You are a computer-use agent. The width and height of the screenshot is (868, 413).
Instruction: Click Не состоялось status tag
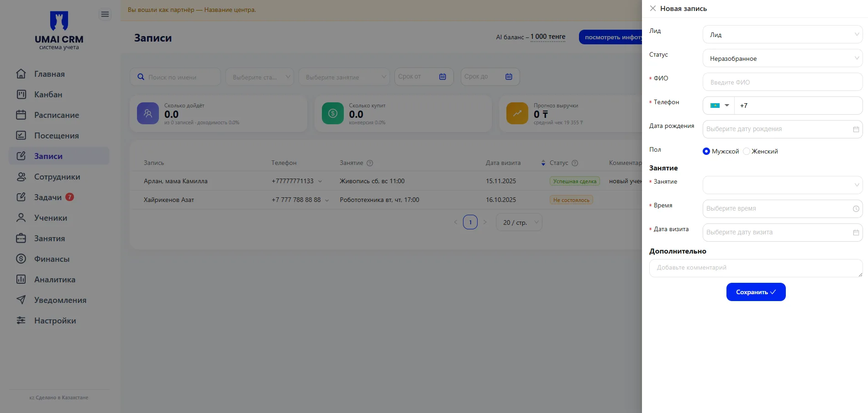click(x=571, y=200)
